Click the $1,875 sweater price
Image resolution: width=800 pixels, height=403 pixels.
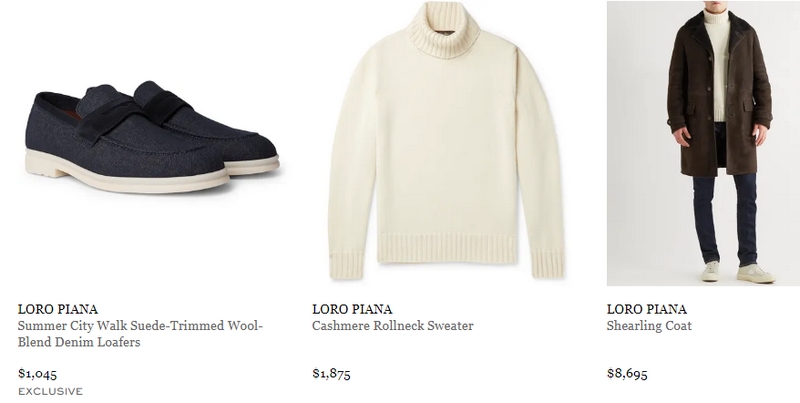(331, 374)
